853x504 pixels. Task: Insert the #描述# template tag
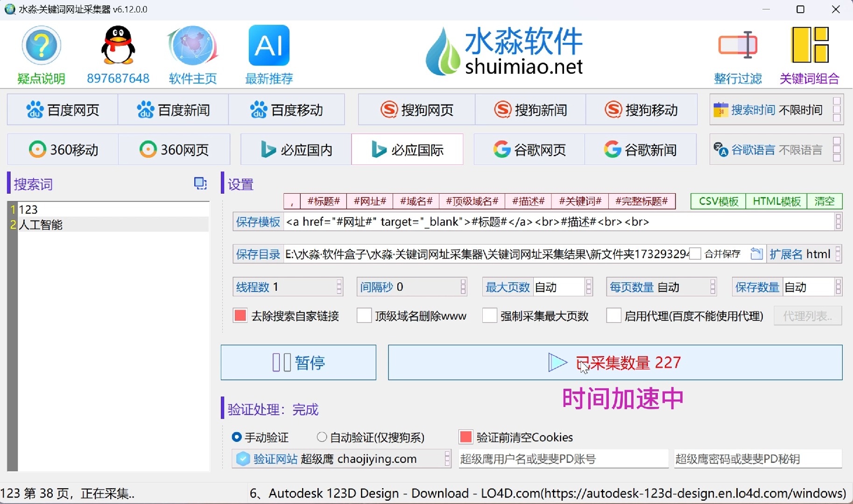[529, 201]
